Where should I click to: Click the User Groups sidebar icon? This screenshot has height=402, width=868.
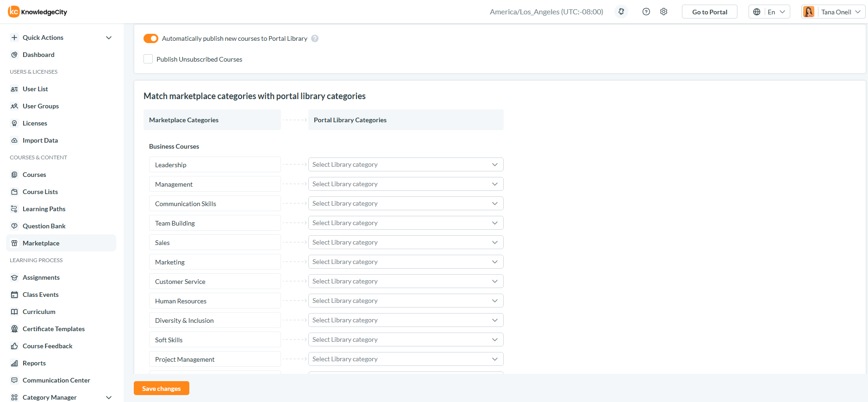(14, 106)
